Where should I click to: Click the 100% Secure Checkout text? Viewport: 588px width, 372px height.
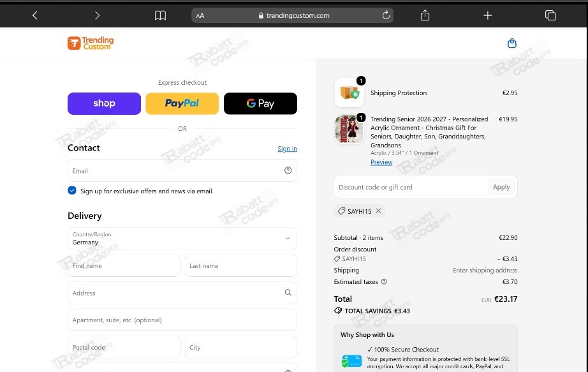pyautogui.click(x=406, y=350)
